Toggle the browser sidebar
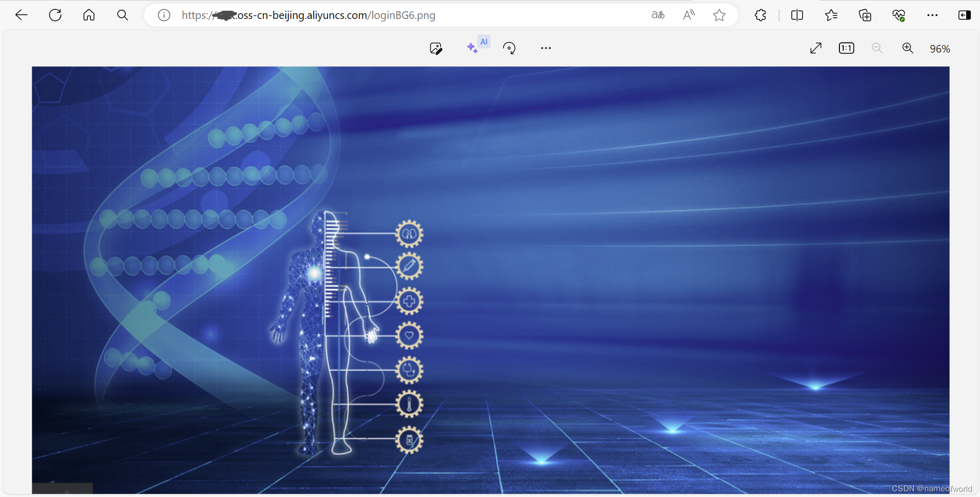Image resolution: width=980 pixels, height=497 pixels. click(x=965, y=15)
